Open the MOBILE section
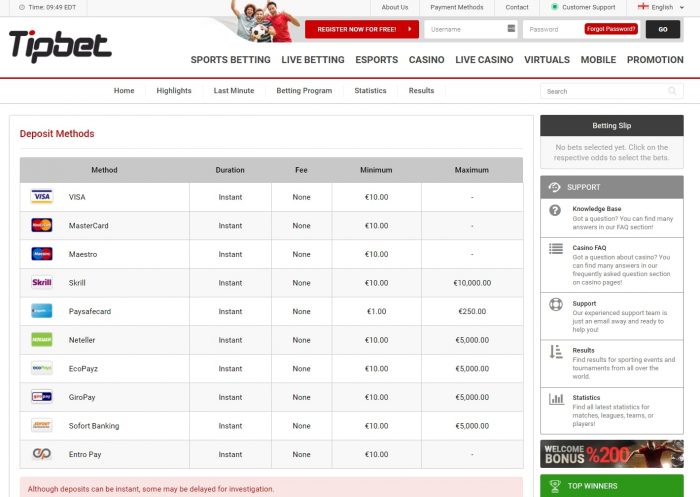 tap(598, 60)
